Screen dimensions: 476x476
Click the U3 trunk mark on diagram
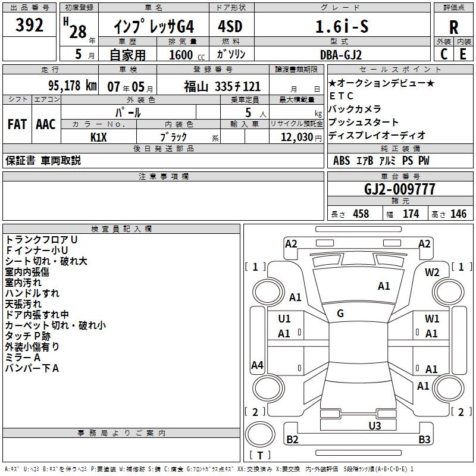pos(375,425)
